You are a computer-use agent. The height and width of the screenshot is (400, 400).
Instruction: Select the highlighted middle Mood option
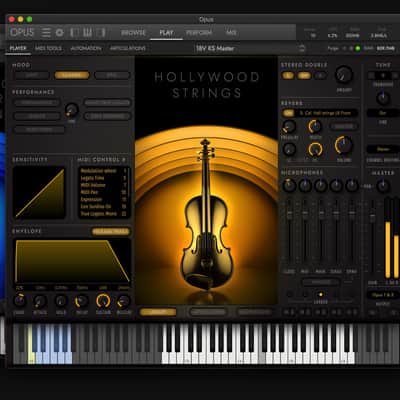(72, 75)
